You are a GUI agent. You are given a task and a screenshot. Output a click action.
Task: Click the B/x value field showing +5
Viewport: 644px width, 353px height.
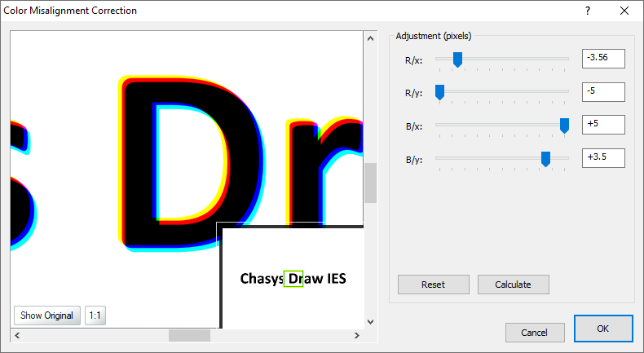603,125
